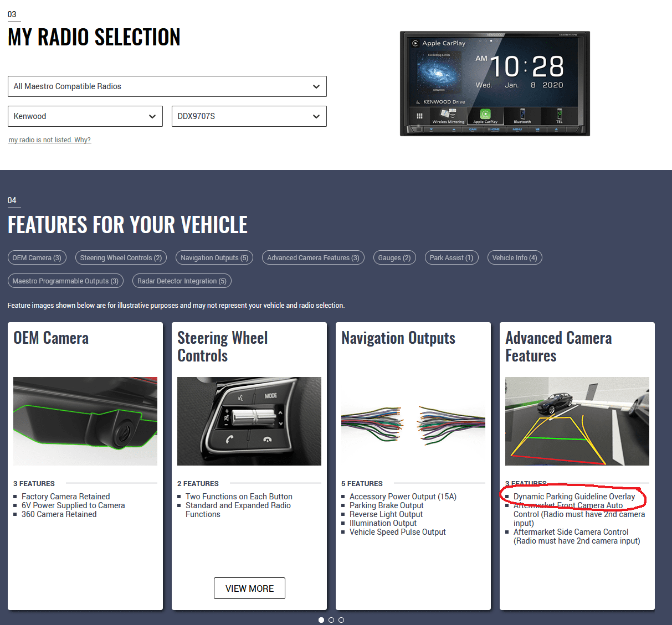Viewport: 672px width, 625px height.
Task: Click '360 Camera Retained' feature text
Action: tap(59, 514)
